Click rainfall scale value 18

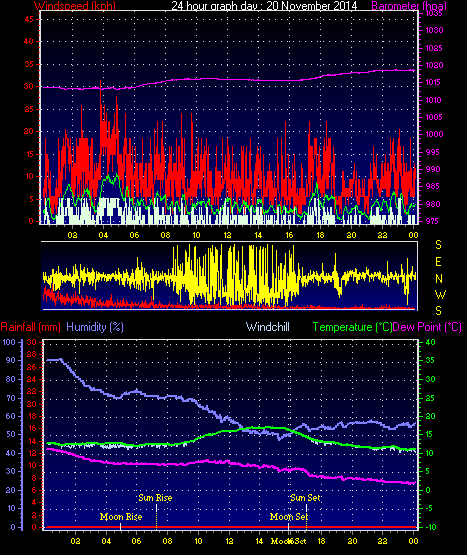click(x=32, y=416)
